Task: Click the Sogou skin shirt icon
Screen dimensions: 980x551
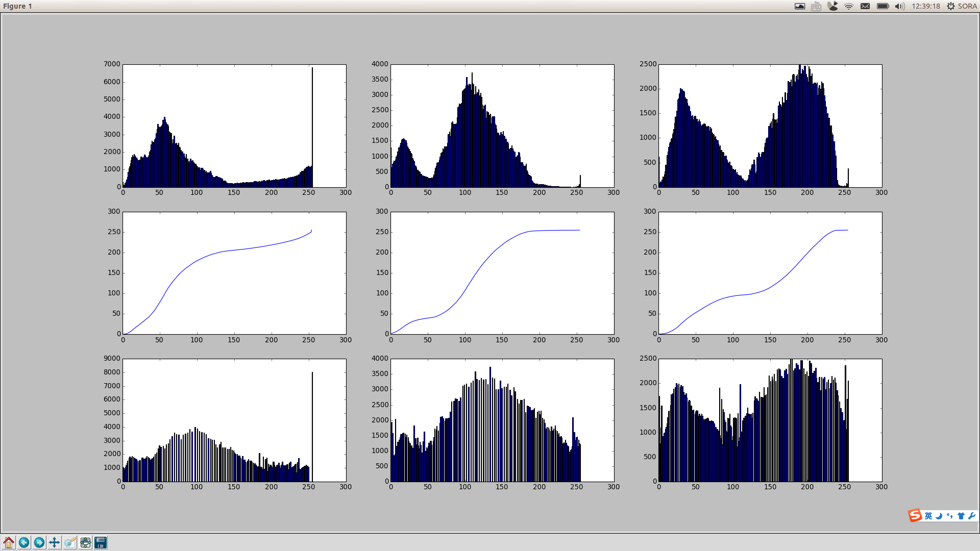Action: [x=961, y=516]
